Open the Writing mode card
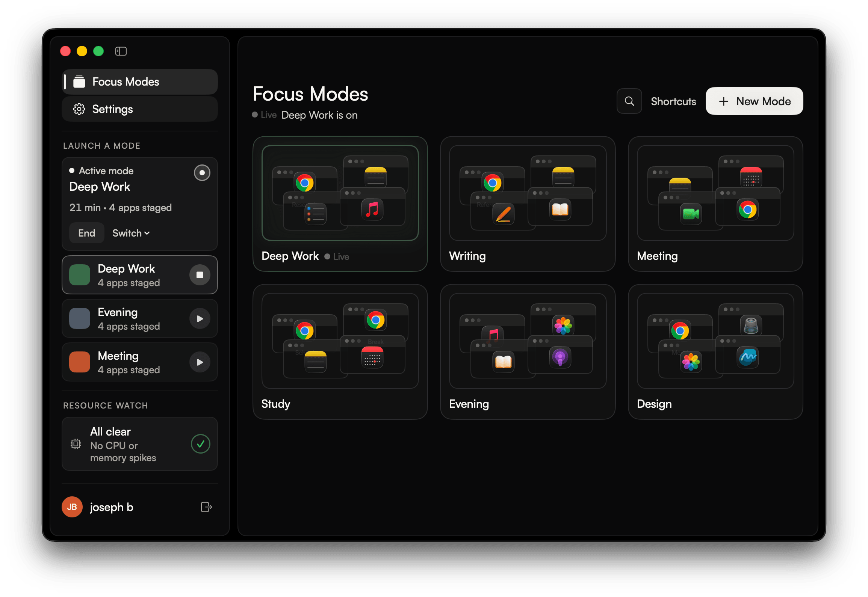The image size is (868, 597). [x=528, y=204]
